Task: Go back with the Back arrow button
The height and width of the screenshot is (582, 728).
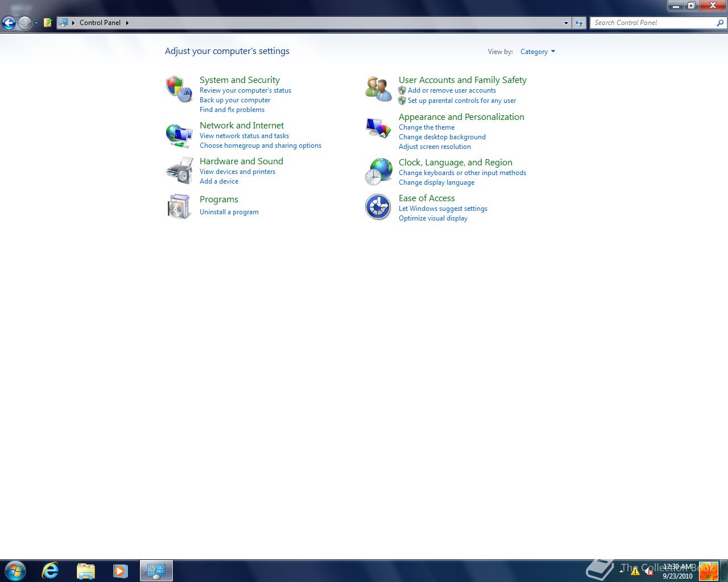Action: point(9,23)
